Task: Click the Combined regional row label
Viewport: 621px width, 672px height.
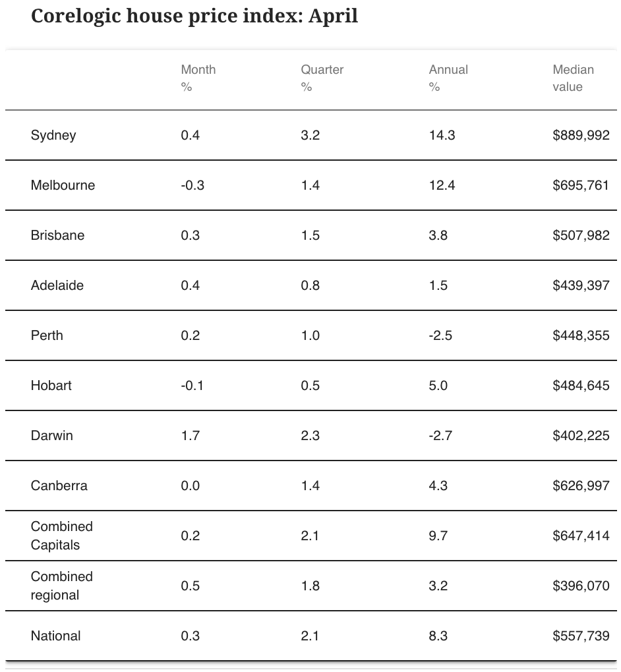Action: pos(62,586)
